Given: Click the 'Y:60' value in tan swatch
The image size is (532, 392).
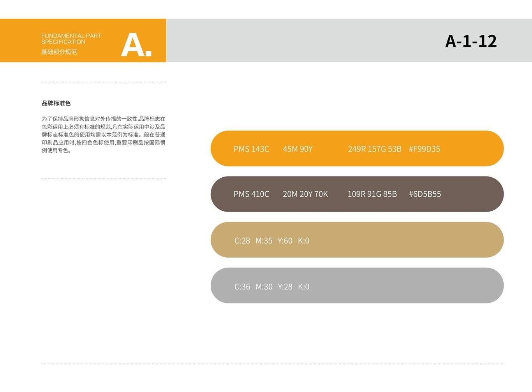Looking at the screenshot, I should [x=285, y=241].
